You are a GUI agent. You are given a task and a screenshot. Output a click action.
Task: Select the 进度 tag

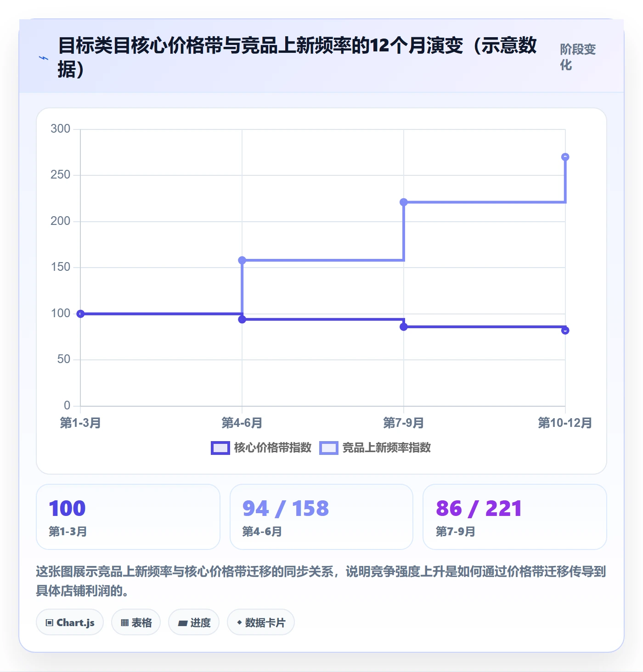coord(194,622)
